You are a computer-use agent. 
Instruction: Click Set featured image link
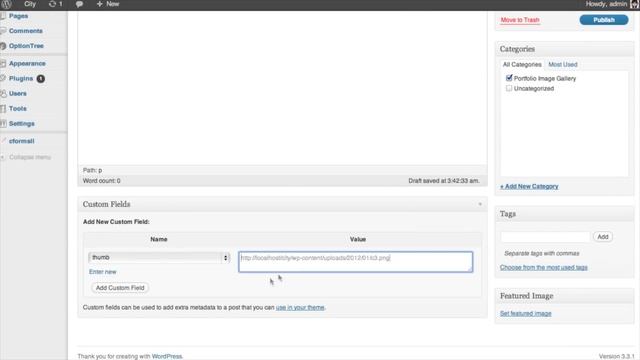click(x=526, y=313)
